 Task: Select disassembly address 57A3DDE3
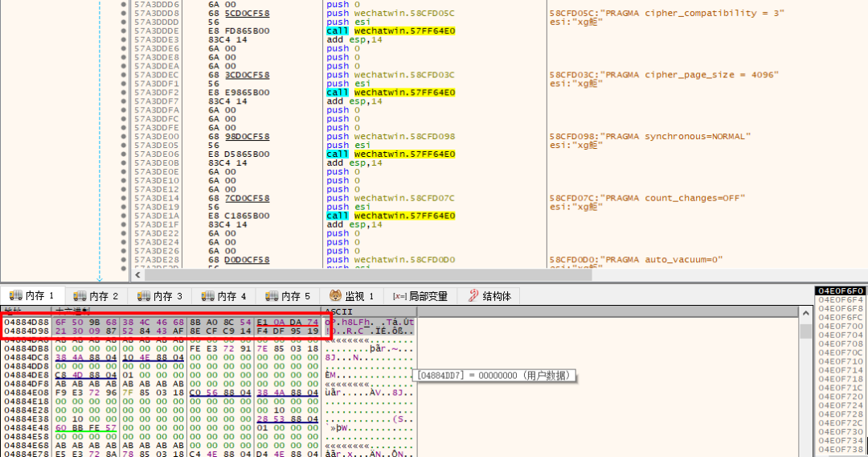[157, 40]
